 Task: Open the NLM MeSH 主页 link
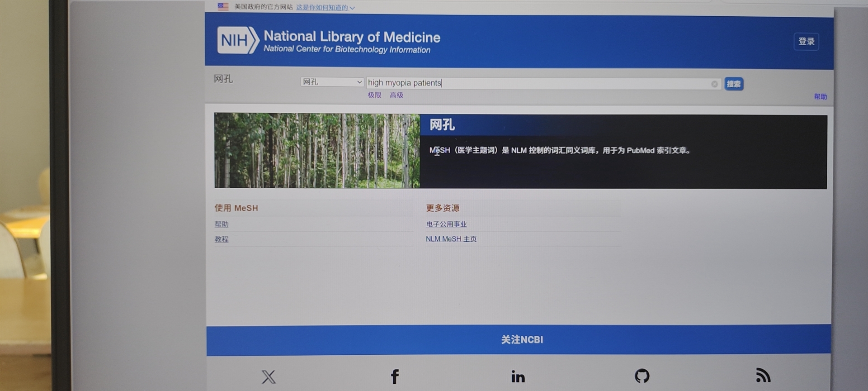click(451, 238)
